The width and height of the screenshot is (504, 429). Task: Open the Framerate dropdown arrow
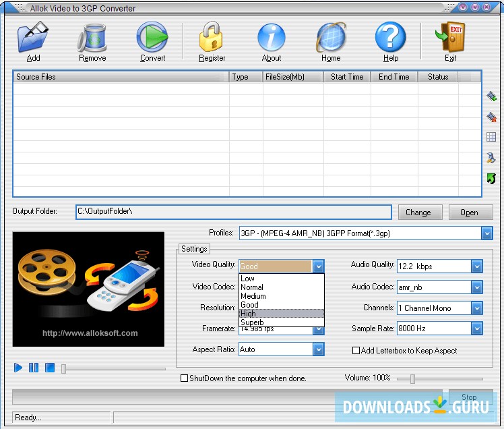click(318, 331)
